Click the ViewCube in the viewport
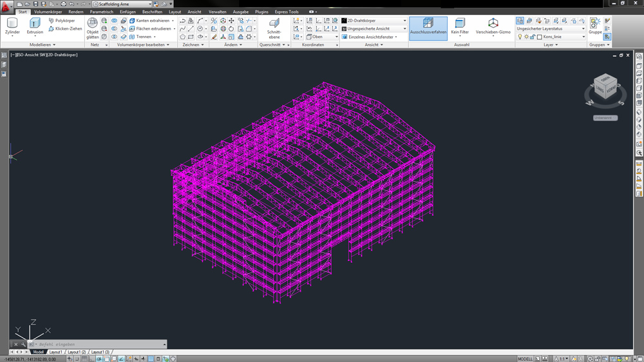The height and width of the screenshot is (362, 644). point(605,88)
